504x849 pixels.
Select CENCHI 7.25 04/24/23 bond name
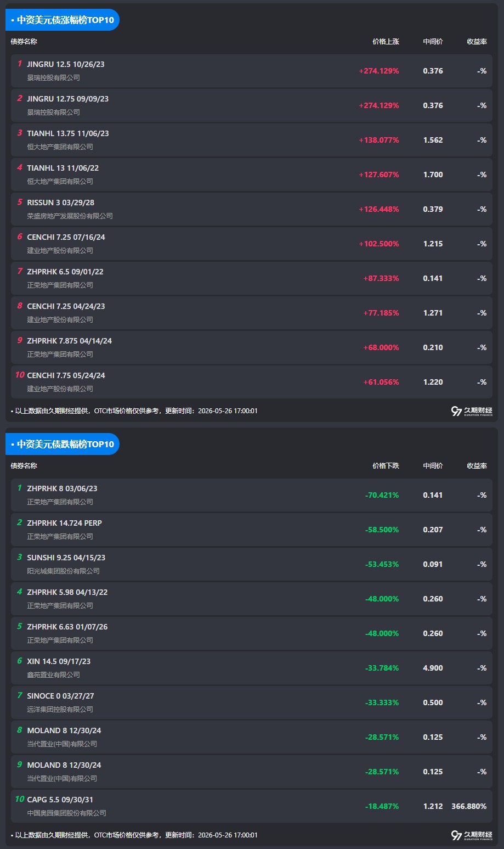(x=66, y=306)
